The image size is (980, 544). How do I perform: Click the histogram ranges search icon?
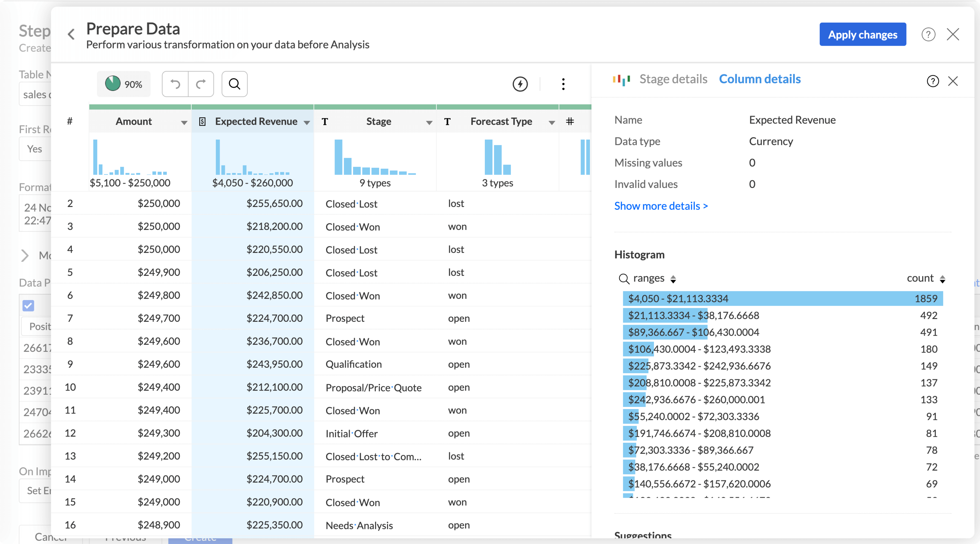tap(624, 279)
